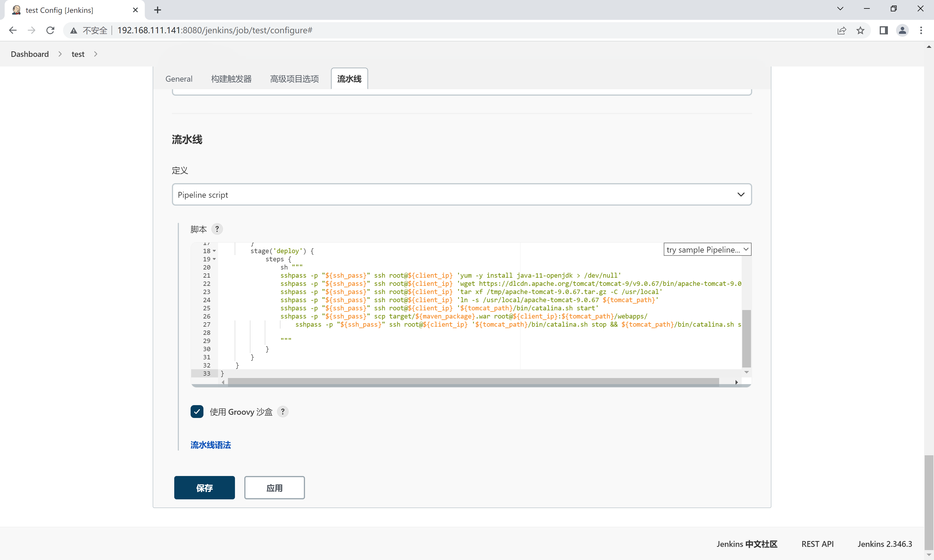Share this page via share icon

pos(841,31)
